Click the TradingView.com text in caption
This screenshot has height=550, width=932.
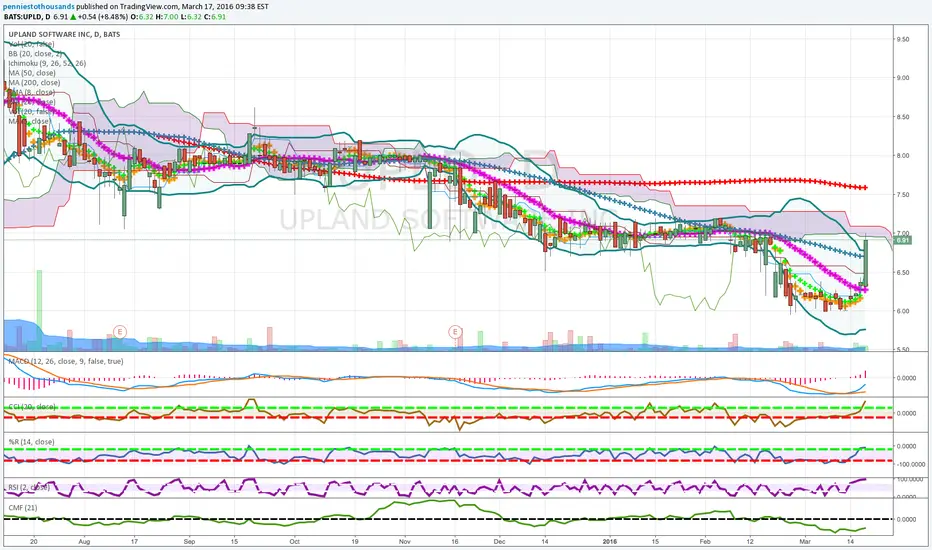point(150,7)
